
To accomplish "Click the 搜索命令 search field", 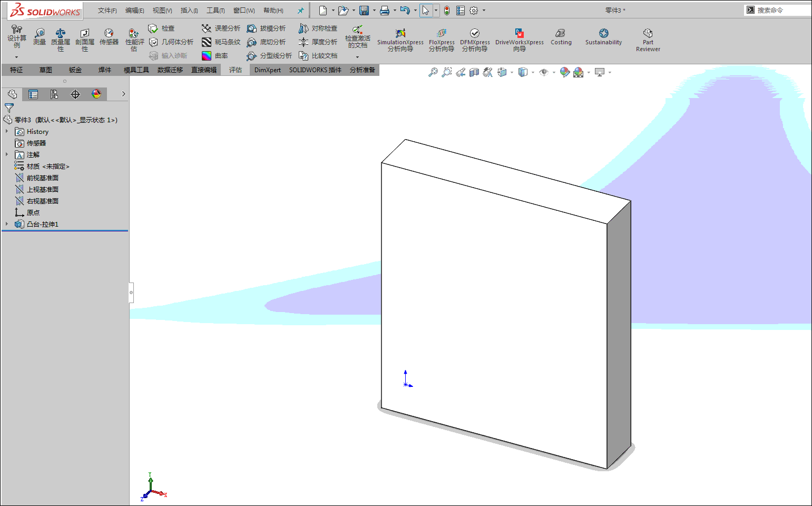I will [x=778, y=10].
